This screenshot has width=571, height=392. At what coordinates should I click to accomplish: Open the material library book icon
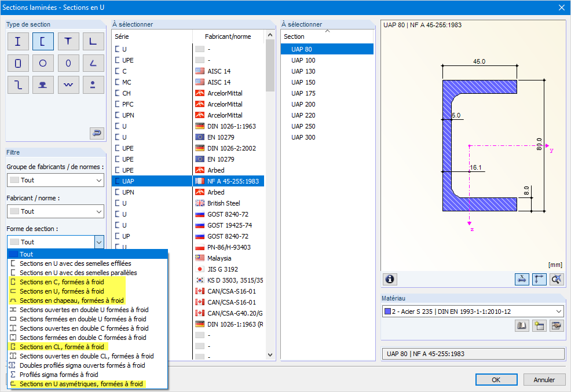[x=522, y=326]
